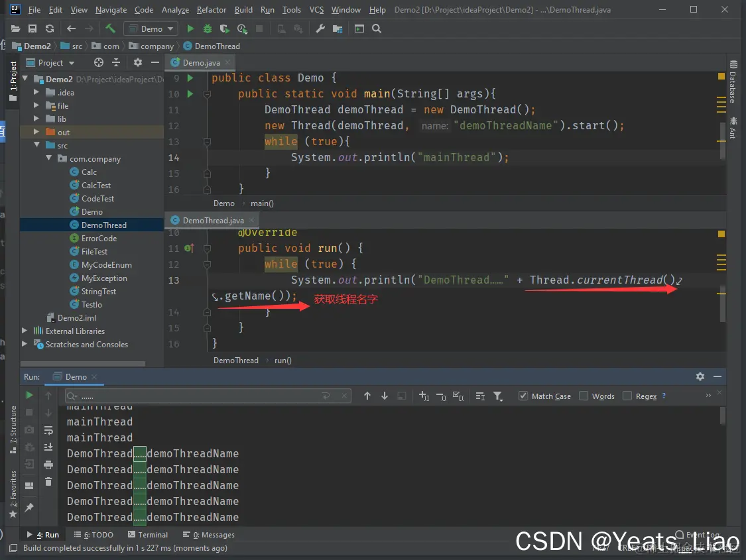Build project with the green hammer icon
Viewport: 746px width, 560px height.
point(110,29)
